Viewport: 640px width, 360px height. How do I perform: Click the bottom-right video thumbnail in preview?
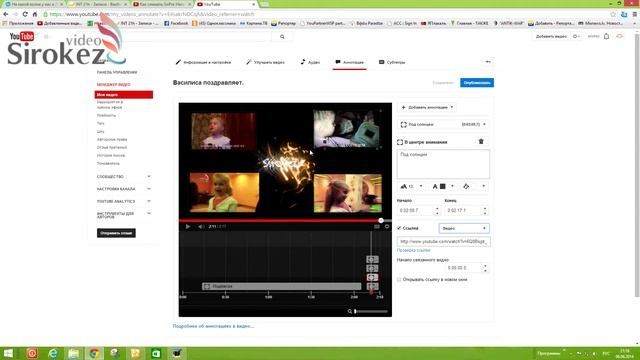pyautogui.click(x=348, y=193)
